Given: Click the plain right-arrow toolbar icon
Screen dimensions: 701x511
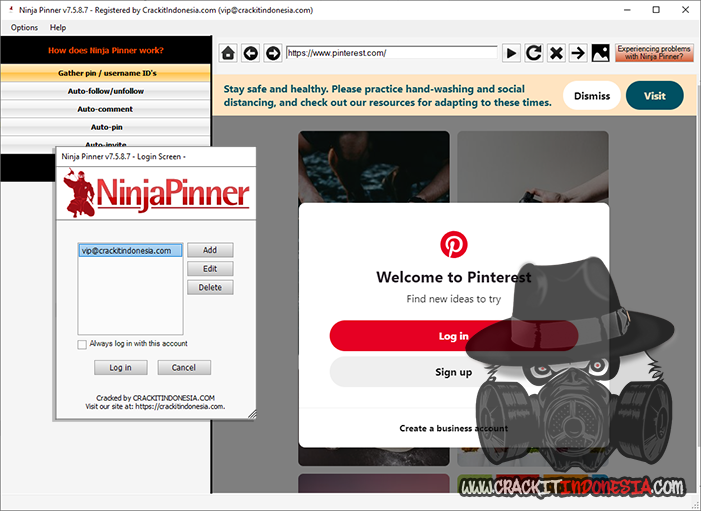Looking at the screenshot, I should click(x=578, y=53).
